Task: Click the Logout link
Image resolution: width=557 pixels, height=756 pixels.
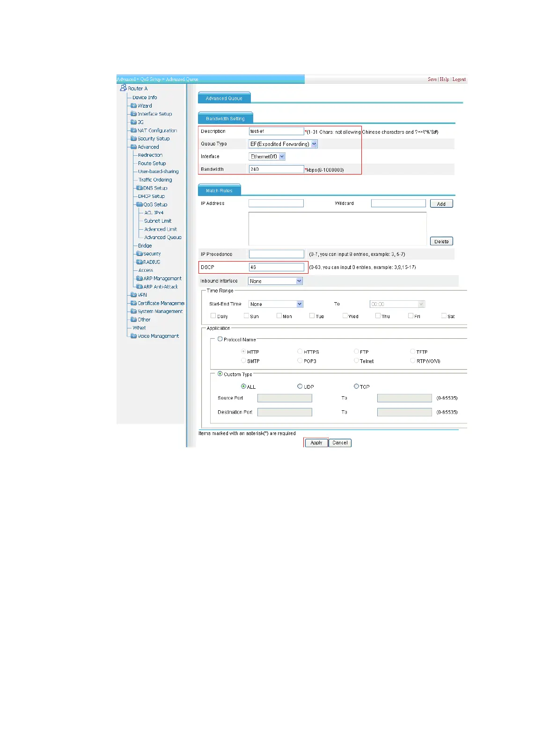Action: 459,79
